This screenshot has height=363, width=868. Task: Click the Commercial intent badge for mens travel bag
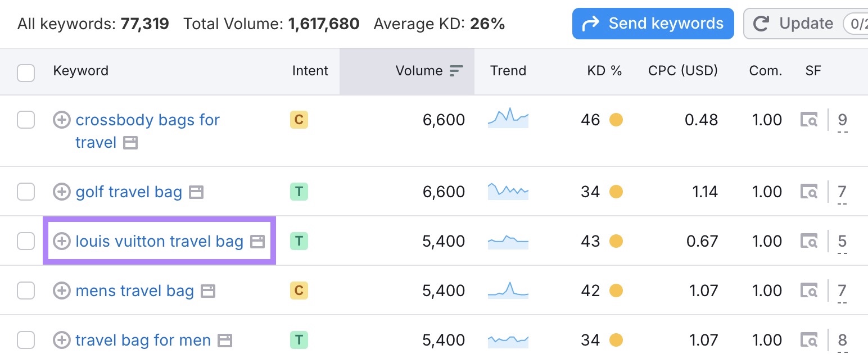(x=299, y=291)
